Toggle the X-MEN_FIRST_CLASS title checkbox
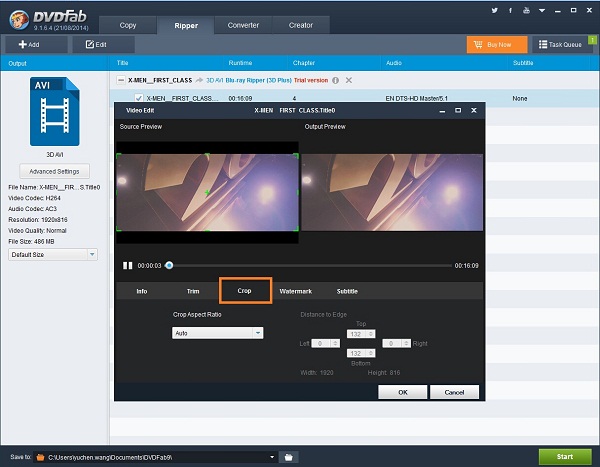Viewport: 600px width, 467px height. pyautogui.click(x=139, y=98)
